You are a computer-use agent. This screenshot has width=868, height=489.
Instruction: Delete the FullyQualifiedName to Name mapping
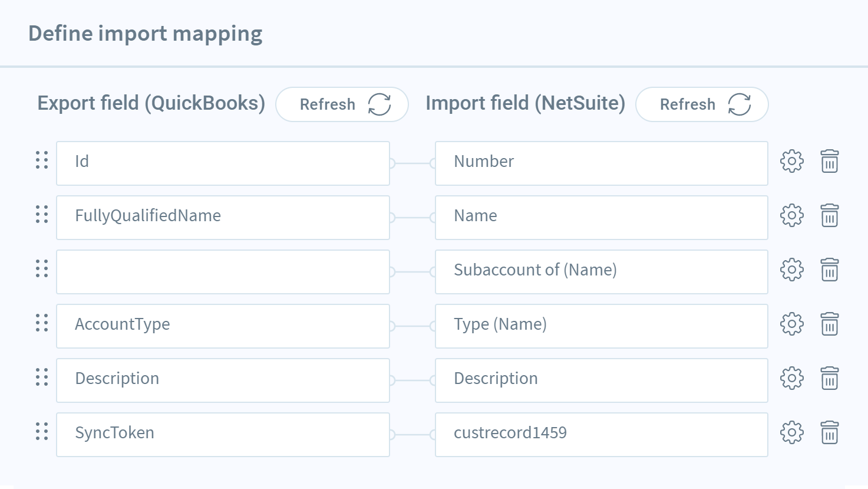point(830,215)
